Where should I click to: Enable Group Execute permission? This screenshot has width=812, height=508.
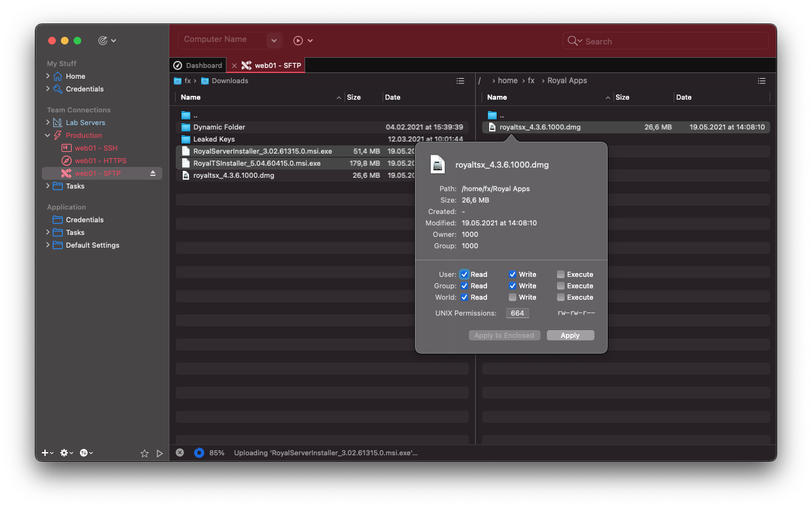click(560, 285)
